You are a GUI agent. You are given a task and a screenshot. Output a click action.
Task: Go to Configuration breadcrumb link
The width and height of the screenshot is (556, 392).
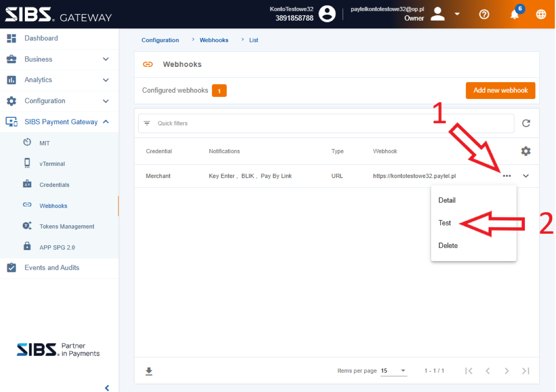coord(160,40)
